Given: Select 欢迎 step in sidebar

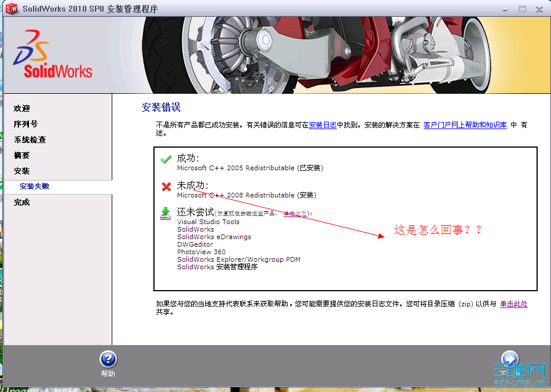Looking at the screenshot, I should (22, 108).
